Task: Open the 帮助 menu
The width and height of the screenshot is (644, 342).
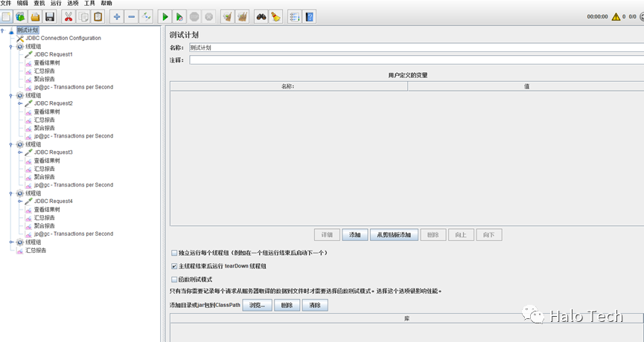Action: (x=106, y=3)
